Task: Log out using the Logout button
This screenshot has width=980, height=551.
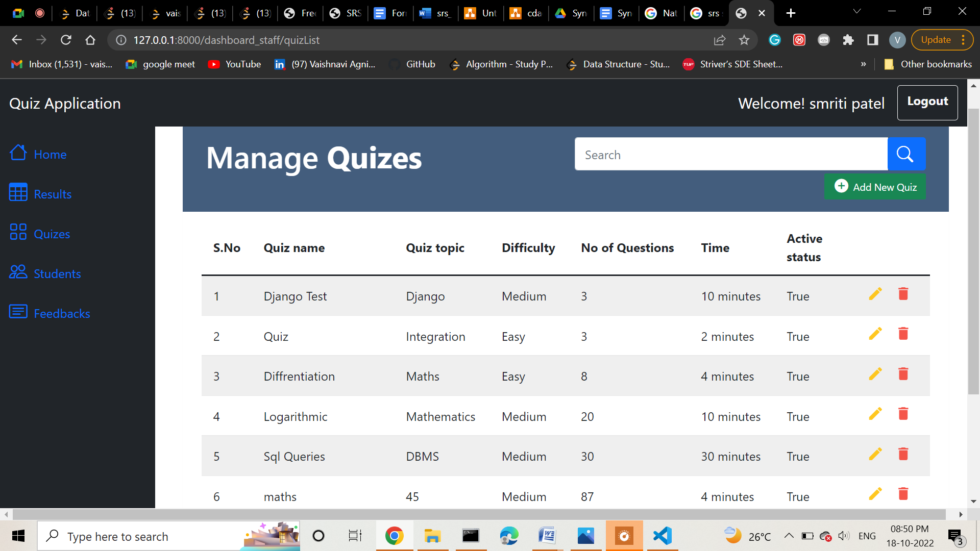Action: (927, 102)
